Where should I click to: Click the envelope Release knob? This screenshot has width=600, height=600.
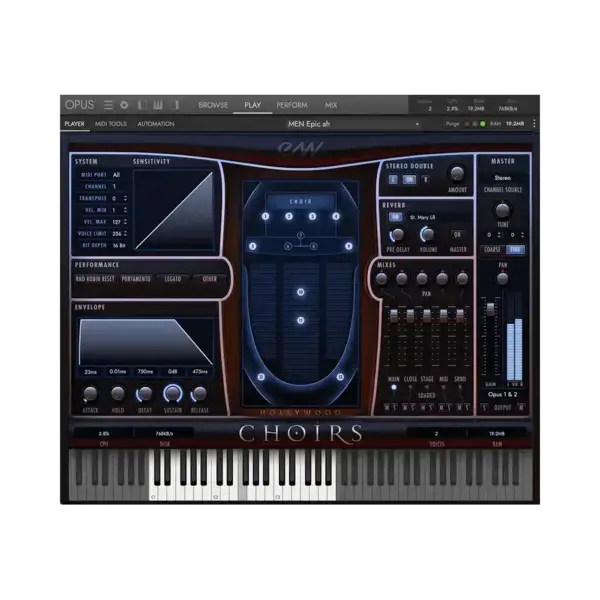point(199,394)
